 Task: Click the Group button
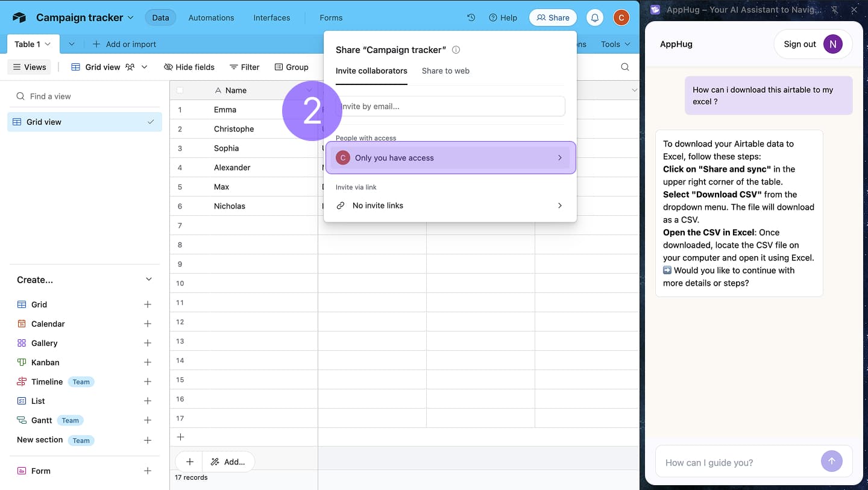coord(291,67)
